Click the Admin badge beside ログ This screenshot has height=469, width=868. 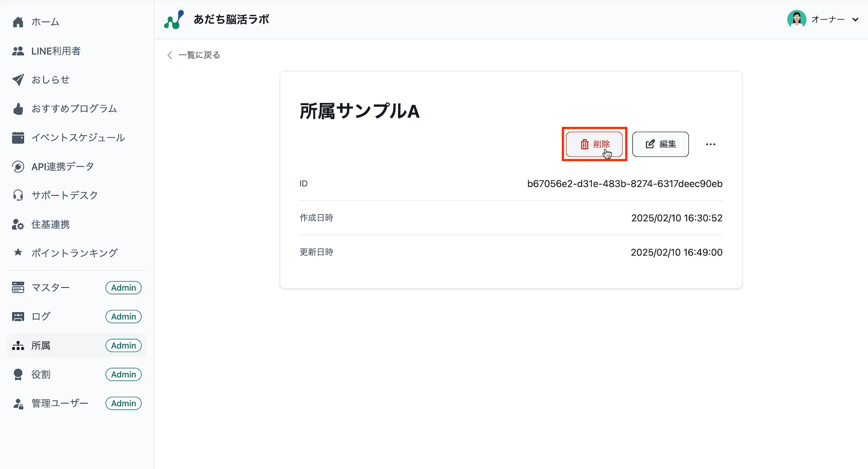(124, 317)
